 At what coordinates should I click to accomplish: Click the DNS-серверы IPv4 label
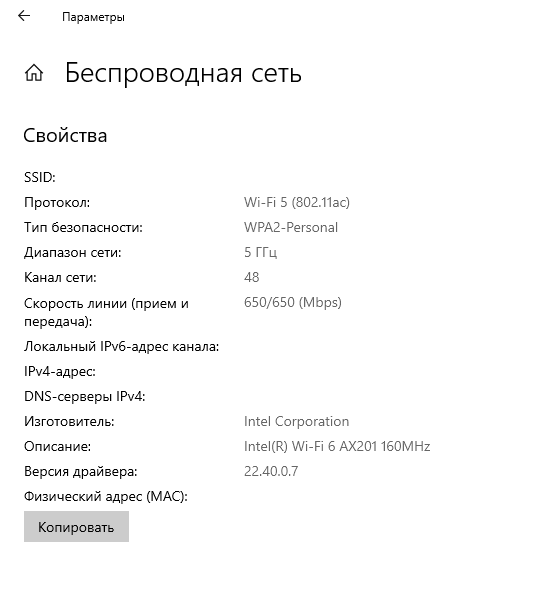[x=85, y=396]
